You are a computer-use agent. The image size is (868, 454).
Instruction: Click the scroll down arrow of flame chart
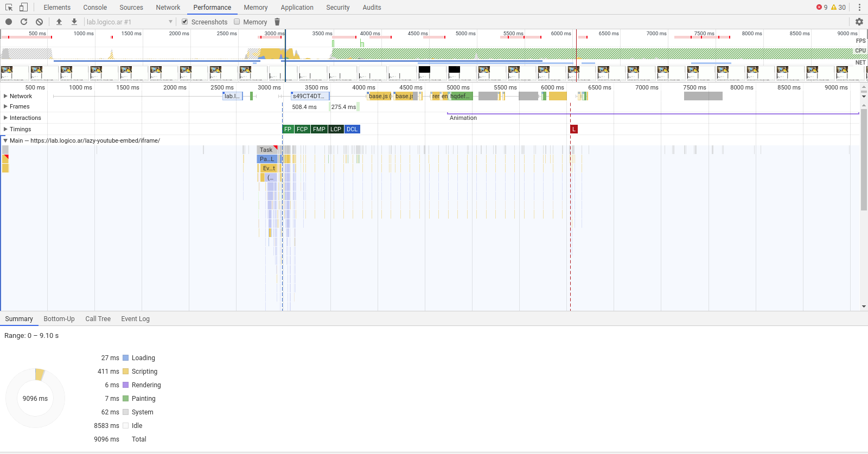[x=864, y=306]
